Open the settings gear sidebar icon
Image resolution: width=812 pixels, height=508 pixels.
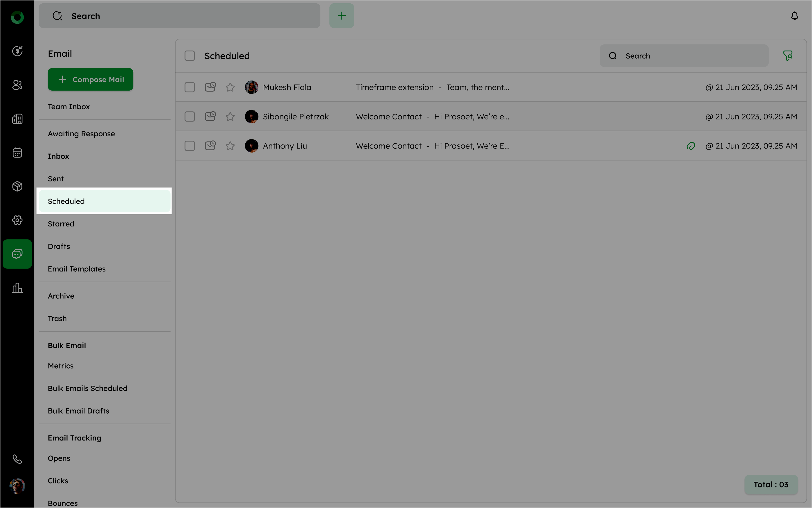point(17,220)
